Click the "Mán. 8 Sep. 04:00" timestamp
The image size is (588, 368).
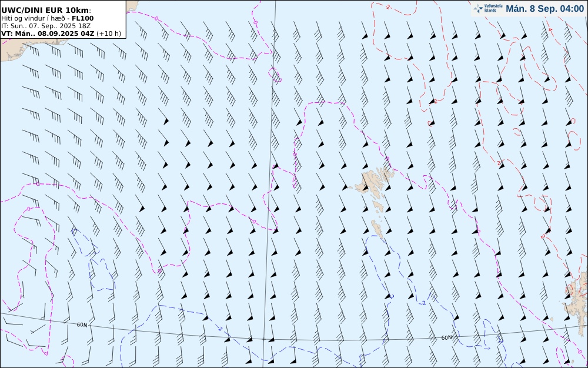(545, 9)
